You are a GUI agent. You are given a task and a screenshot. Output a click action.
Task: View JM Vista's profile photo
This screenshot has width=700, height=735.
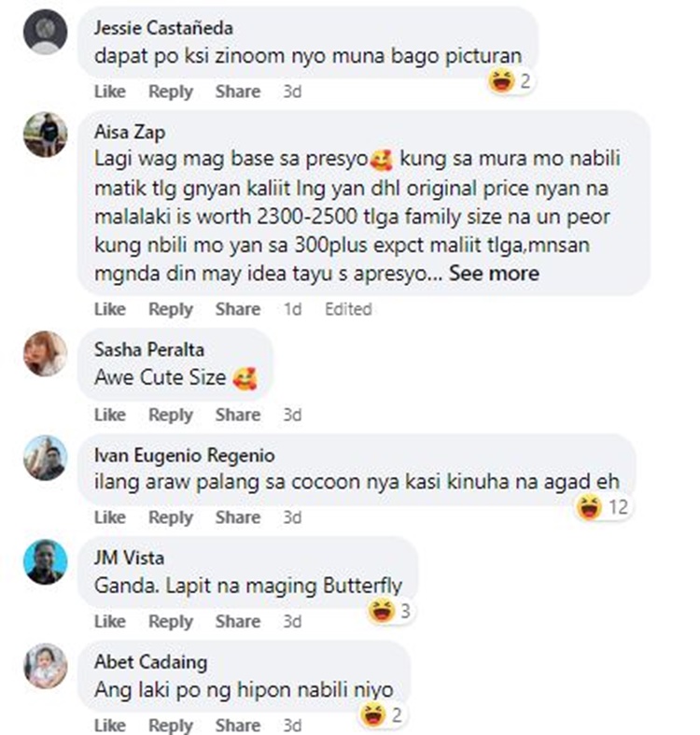pyautogui.click(x=46, y=561)
